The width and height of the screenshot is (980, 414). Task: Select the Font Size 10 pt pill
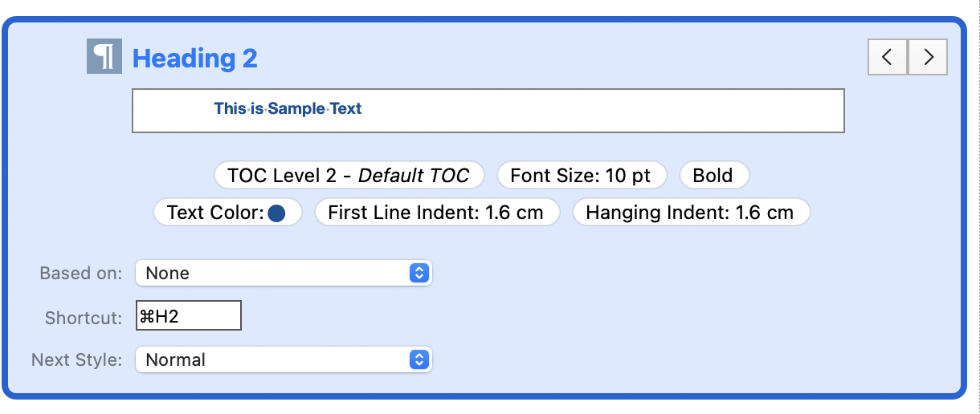click(581, 176)
